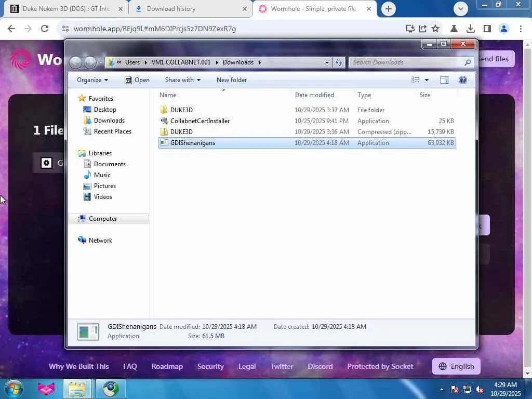Open Chrome side panel icon
The width and height of the screenshot is (532, 399).
tap(487, 29)
